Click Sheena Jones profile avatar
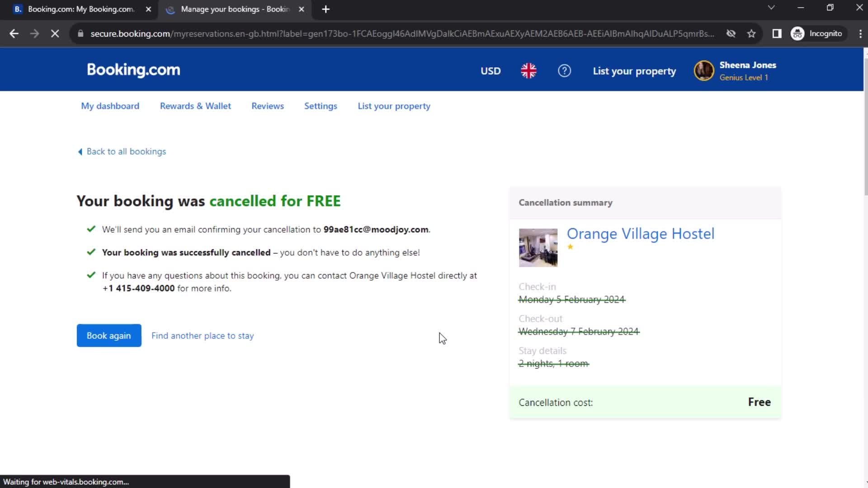The width and height of the screenshot is (868, 488). click(x=704, y=70)
